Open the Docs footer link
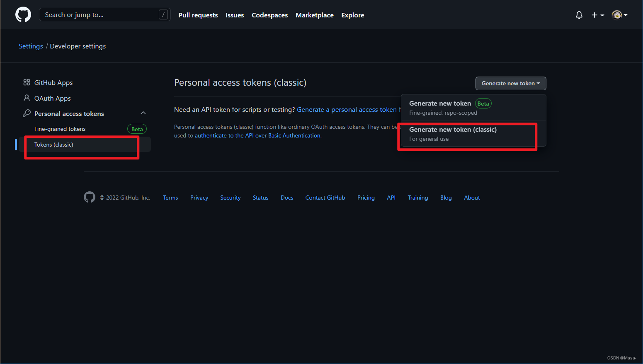 click(287, 198)
